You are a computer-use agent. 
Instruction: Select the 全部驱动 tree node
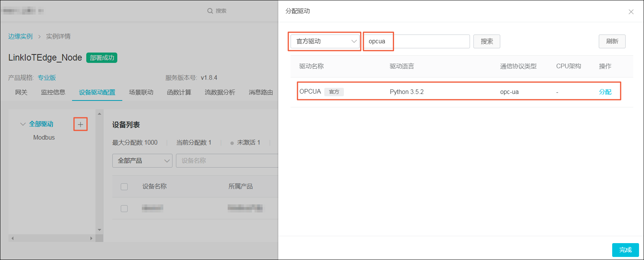tap(41, 124)
